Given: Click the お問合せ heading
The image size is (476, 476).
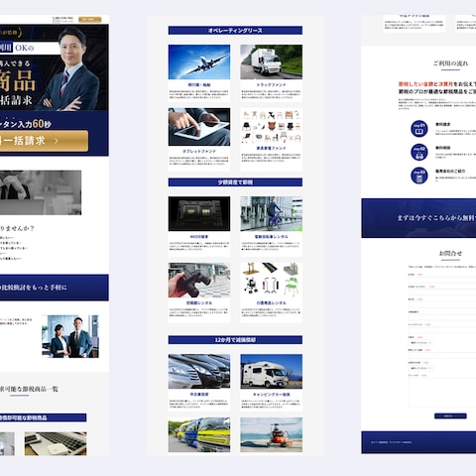Looking at the screenshot, I should [x=450, y=254].
